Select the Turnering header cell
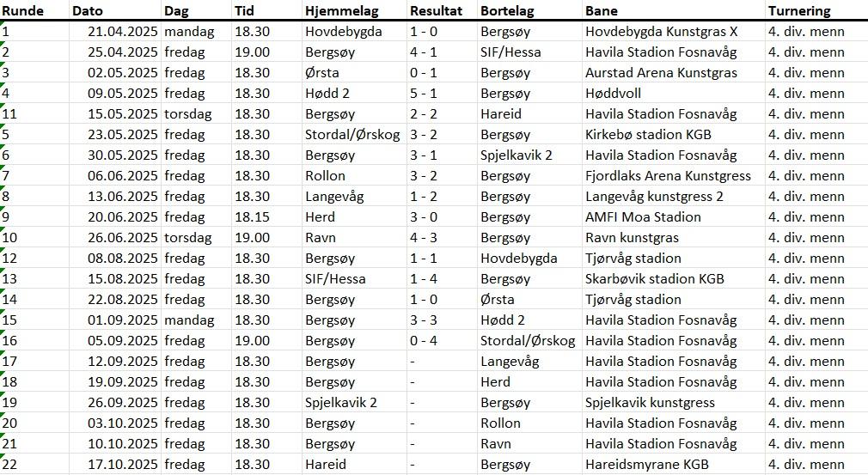 [799, 11]
